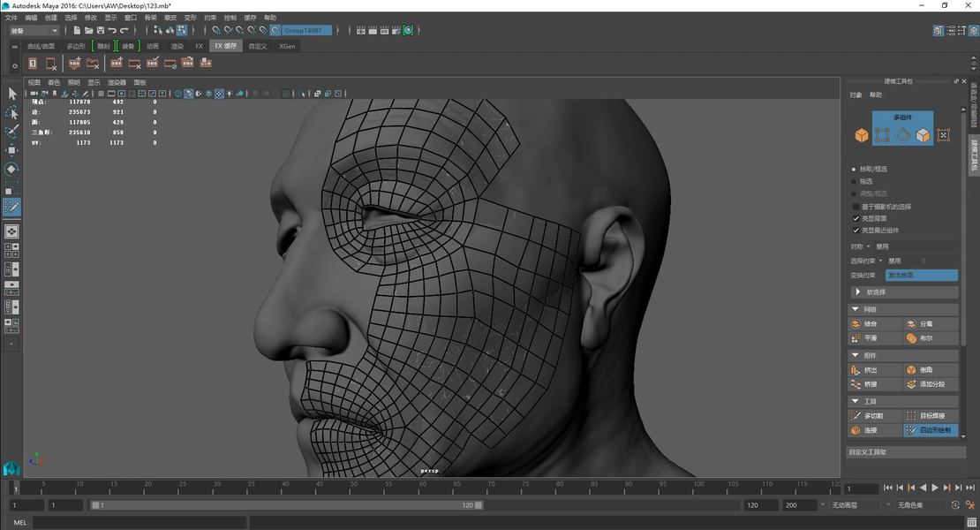The image size is (980, 530).
Task: Pick vertex selection mode in 多组件 row
Action: [x=882, y=135]
